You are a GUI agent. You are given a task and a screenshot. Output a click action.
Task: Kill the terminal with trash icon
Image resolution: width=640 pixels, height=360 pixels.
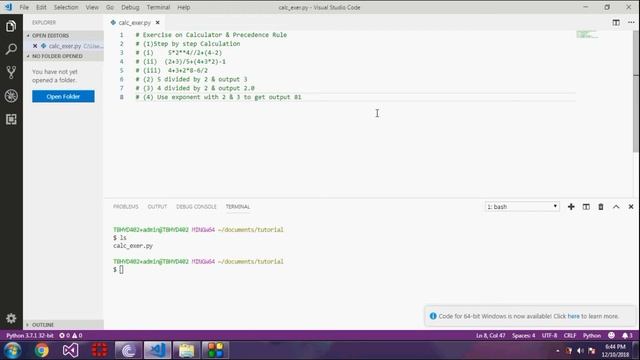(601, 207)
